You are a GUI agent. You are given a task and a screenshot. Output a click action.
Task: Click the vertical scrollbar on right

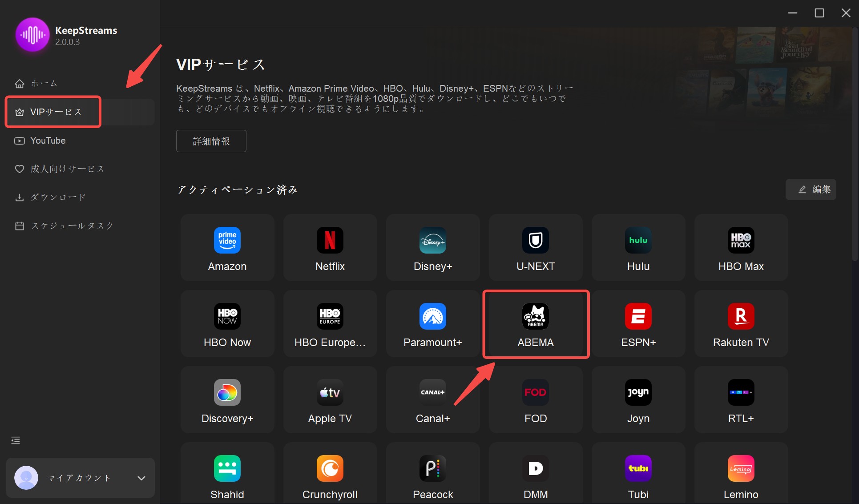coord(855,144)
